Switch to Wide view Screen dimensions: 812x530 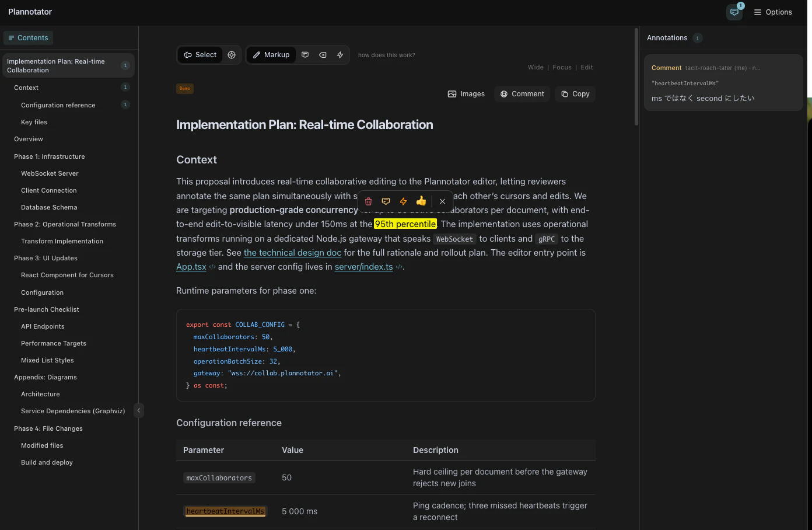tap(535, 67)
